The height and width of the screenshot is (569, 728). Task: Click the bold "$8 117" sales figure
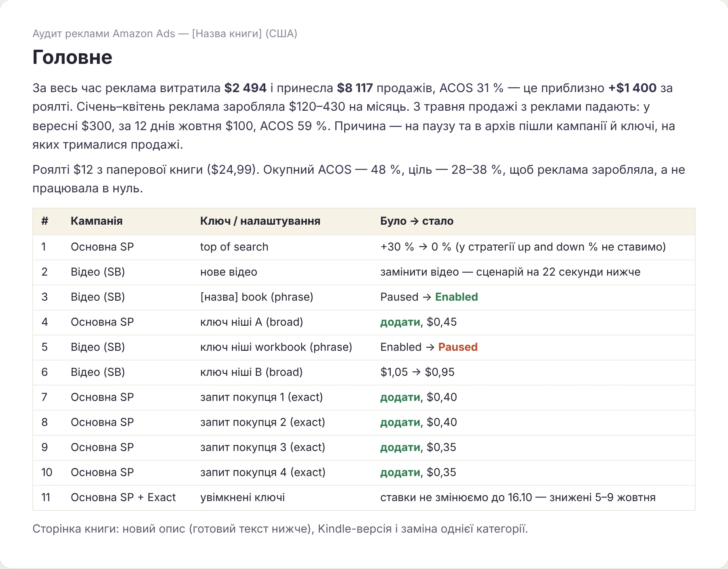click(355, 88)
